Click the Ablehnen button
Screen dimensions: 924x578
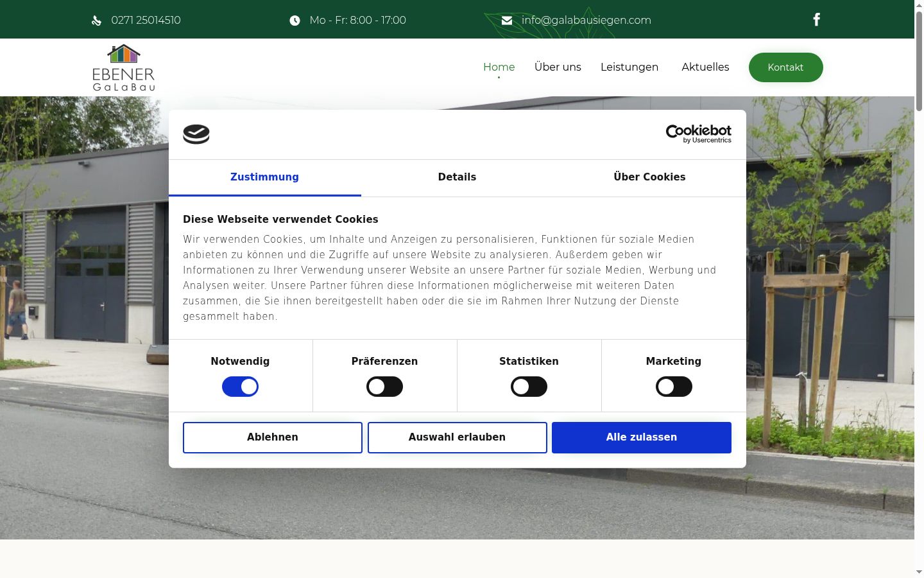click(273, 437)
